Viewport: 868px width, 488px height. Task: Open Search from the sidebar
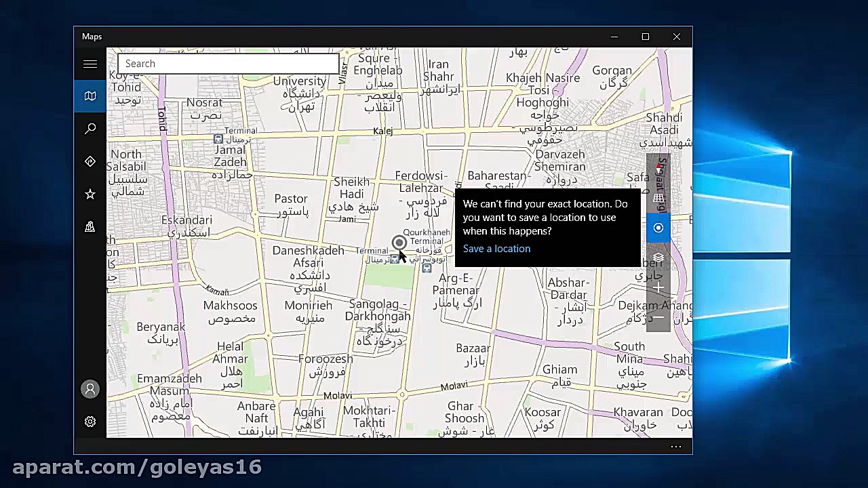coord(90,129)
